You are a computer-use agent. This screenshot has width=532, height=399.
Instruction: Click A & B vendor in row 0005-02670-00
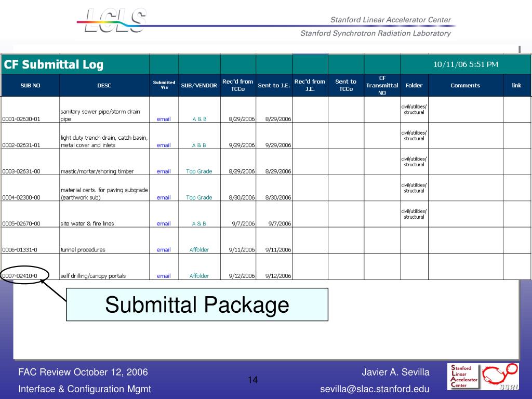tap(199, 223)
